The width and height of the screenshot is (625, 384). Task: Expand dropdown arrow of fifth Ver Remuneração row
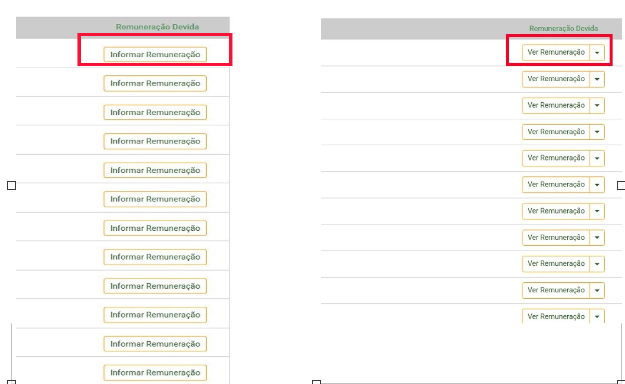(597, 158)
